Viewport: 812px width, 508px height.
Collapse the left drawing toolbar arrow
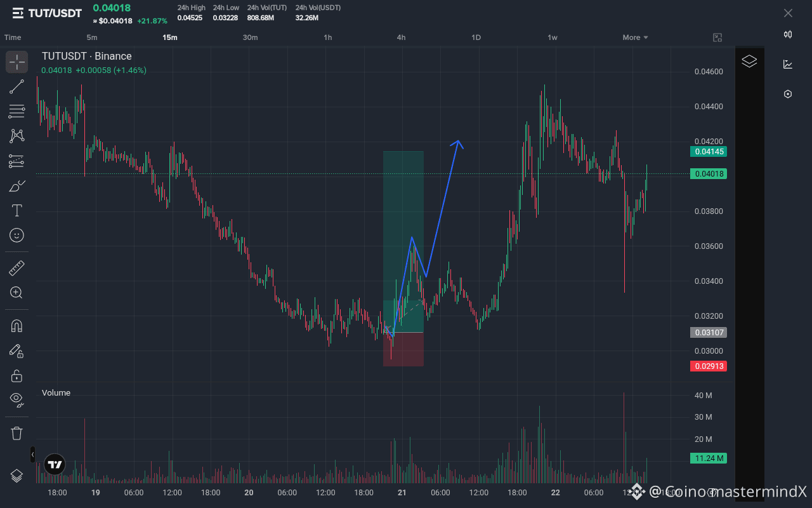(33, 455)
